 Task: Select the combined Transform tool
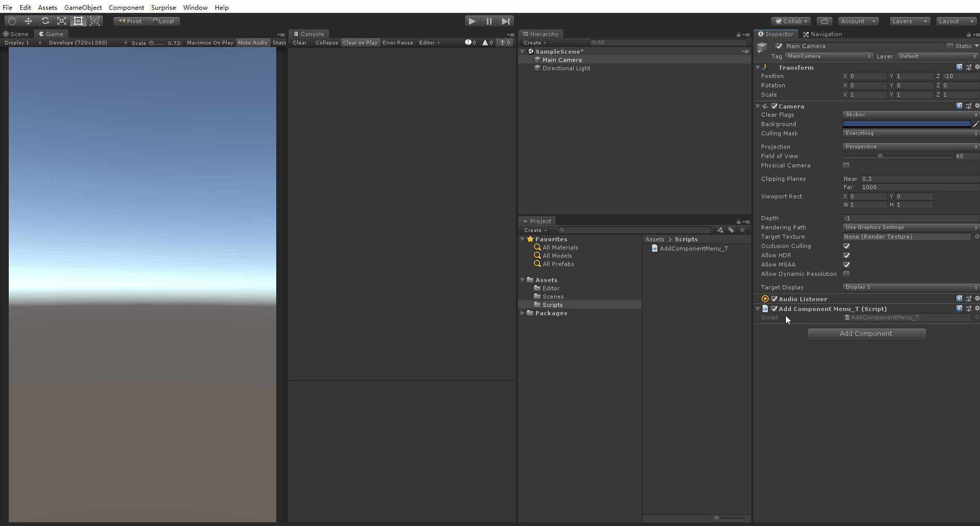point(95,21)
